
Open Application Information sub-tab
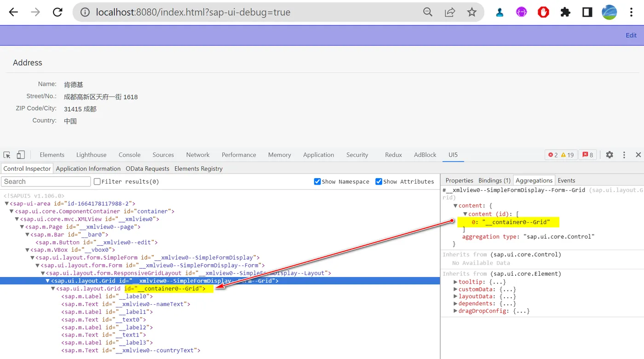point(88,168)
